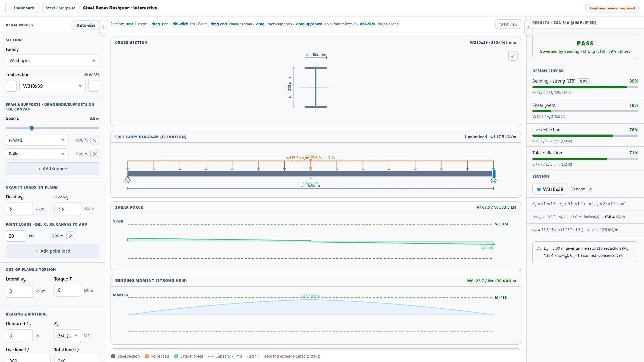Screen dimensions: 644x362
Task: Go back to Dashboard
Action: [x=22, y=8]
